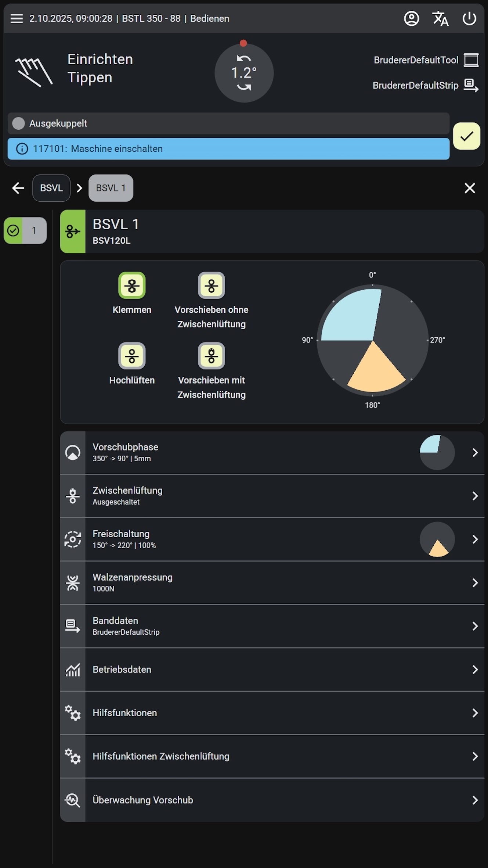Select feeder 1 tab in sidebar
488x868 pixels.
tap(25, 230)
